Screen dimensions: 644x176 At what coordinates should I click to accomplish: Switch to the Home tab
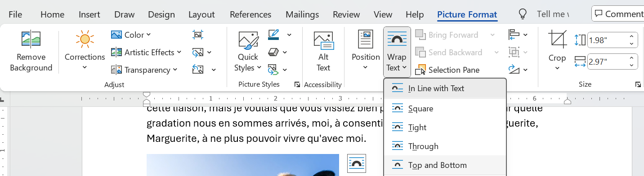point(52,14)
